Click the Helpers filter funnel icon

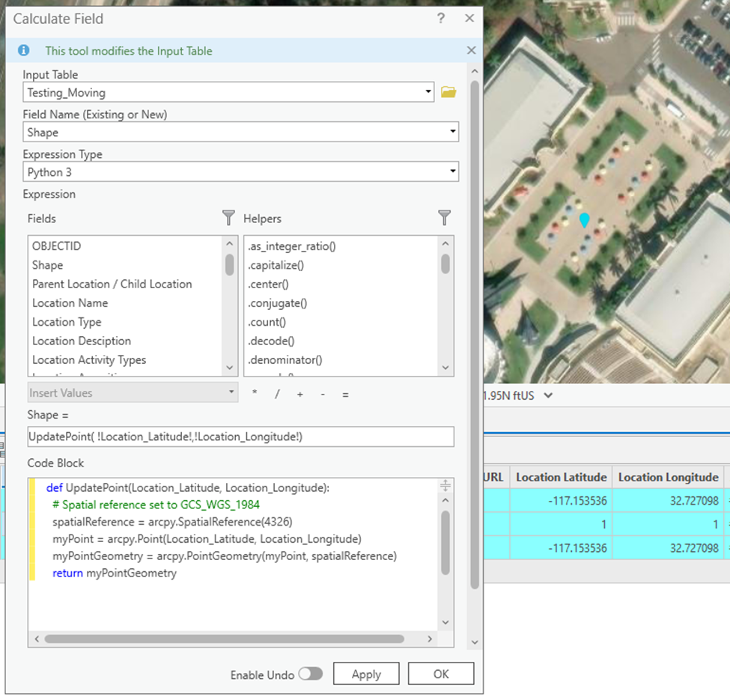click(x=445, y=218)
